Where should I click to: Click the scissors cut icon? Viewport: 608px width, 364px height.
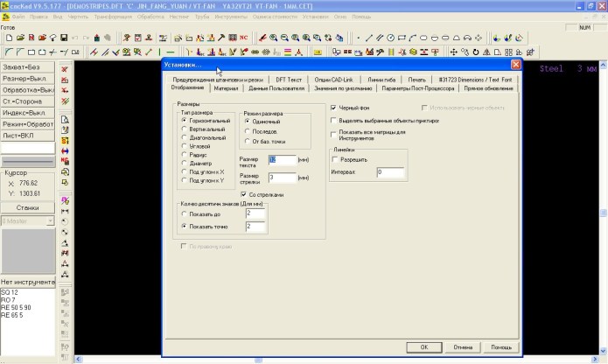coord(402,52)
